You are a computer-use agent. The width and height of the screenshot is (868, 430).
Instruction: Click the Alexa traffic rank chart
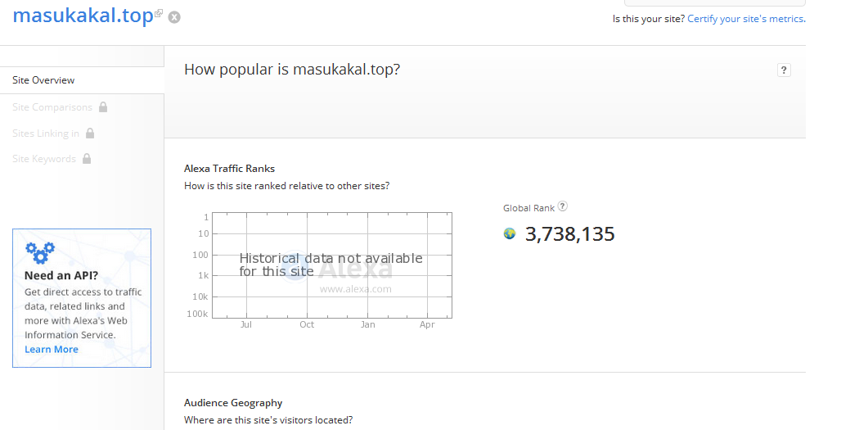331,265
